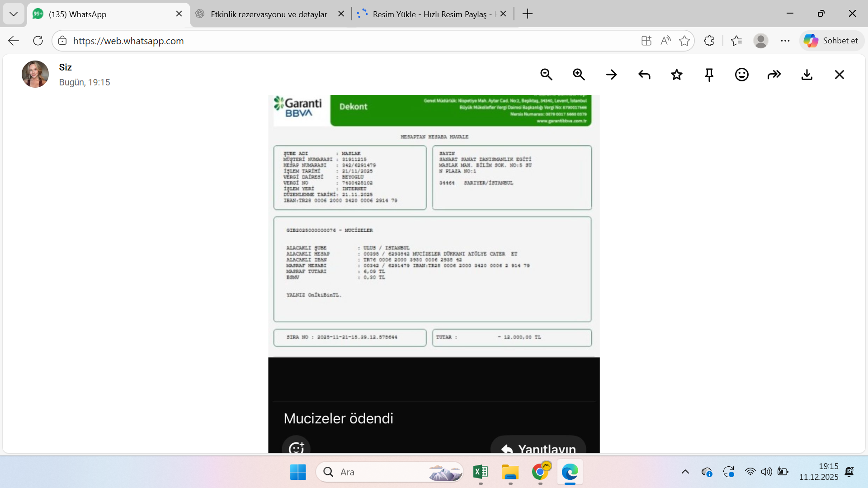Open Google Chrome from the taskbar
This screenshot has height=488, width=868.
point(540,472)
